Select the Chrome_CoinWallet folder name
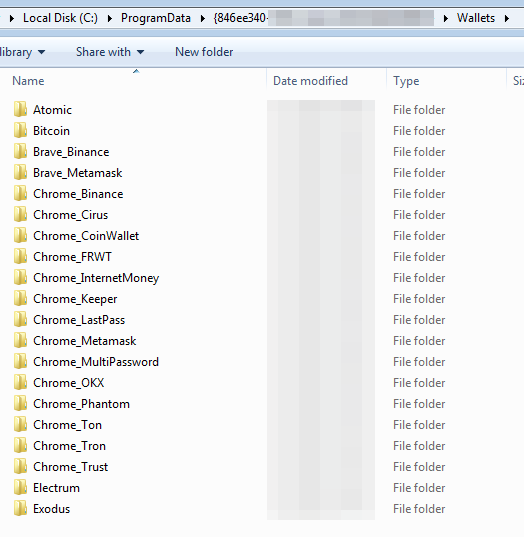524x537 pixels. click(x=86, y=236)
